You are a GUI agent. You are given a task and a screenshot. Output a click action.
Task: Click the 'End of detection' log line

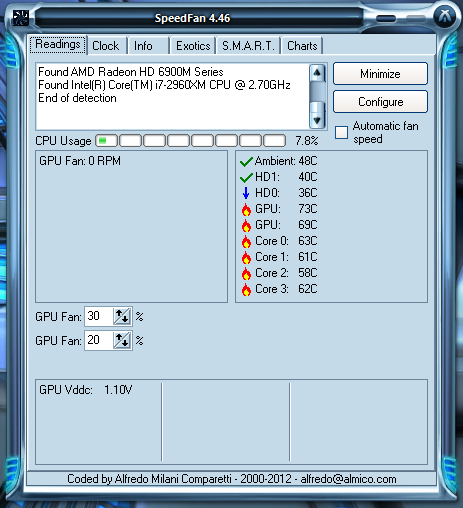77,98
